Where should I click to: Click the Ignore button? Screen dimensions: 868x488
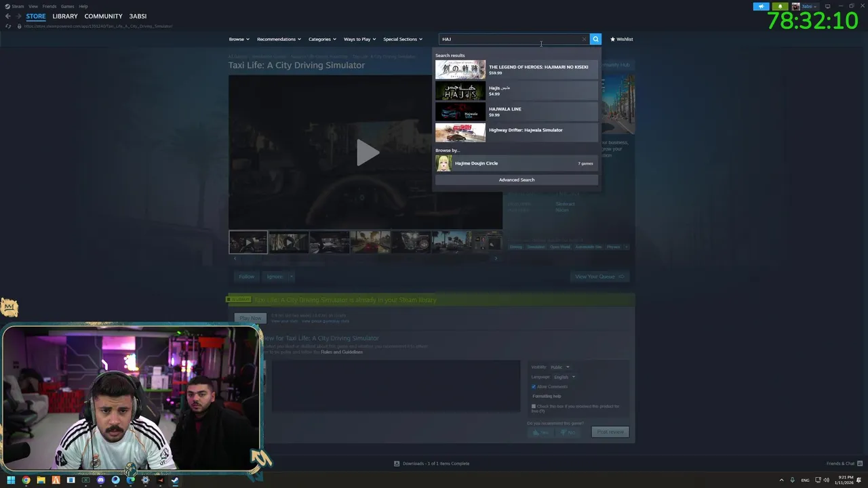click(x=274, y=277)
